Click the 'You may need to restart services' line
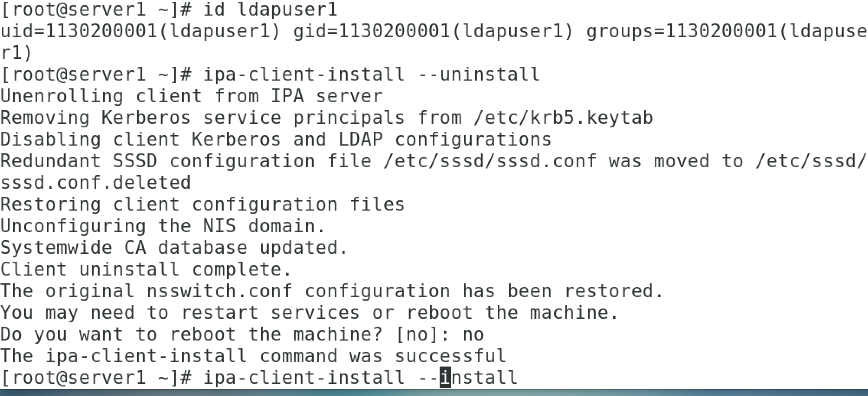 (180, 313)
